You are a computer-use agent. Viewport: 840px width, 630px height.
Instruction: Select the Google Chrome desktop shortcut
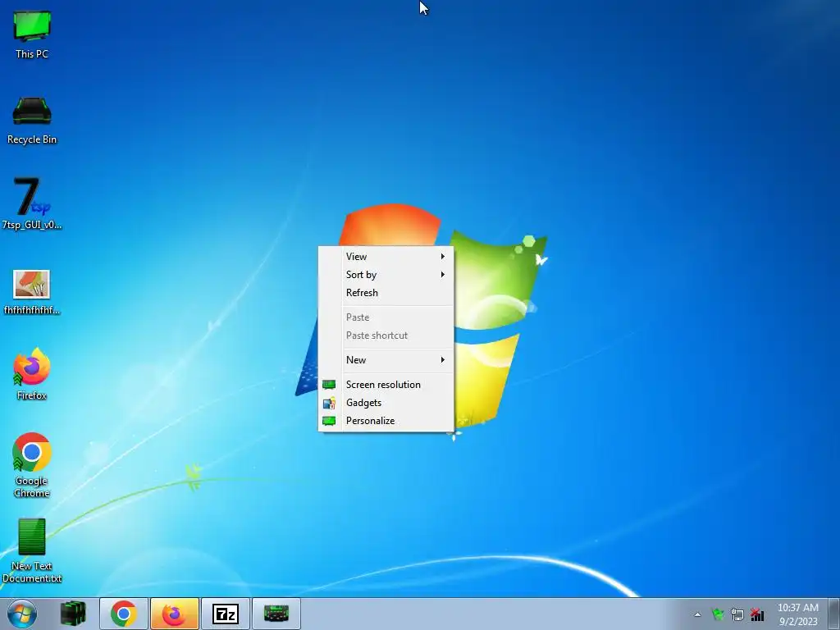(32, 465)
